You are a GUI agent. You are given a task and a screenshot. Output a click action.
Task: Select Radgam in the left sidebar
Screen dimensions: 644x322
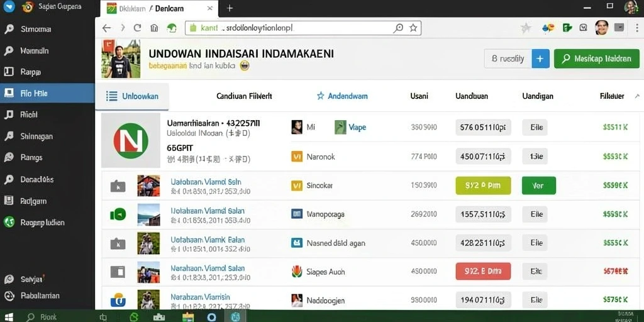click(33, 201)
